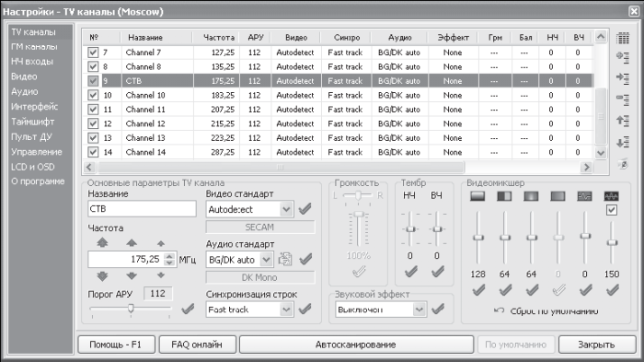644x362 pixels.
Task: Uncheck Channel 7 checkbox
Action: (93, 53)
